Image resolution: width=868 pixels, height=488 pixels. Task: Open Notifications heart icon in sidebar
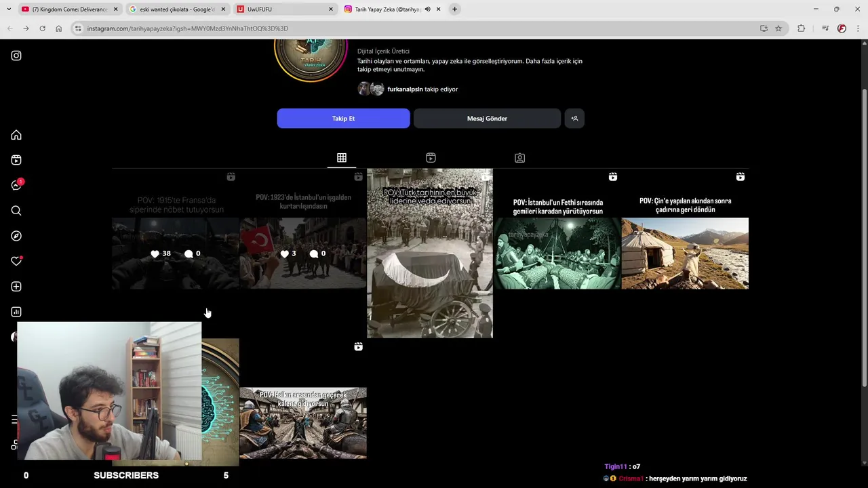tap(16, 261)
